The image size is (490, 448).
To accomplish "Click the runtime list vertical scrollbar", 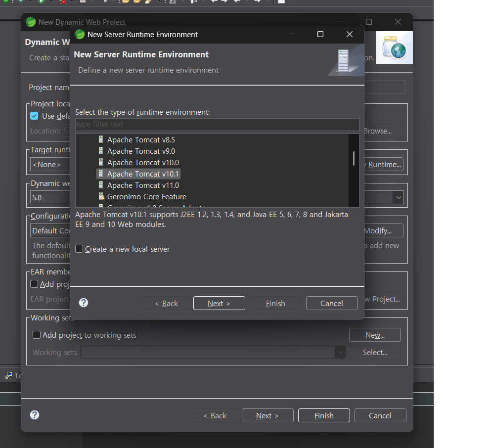I will coord(354,158).
